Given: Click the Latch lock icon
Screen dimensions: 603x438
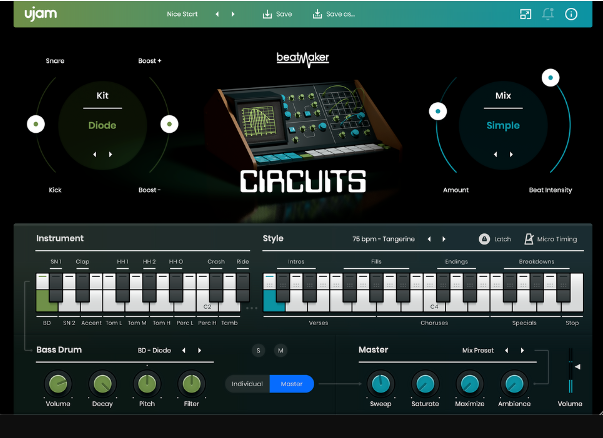Looking at the screenshot, I should point(484,239).
